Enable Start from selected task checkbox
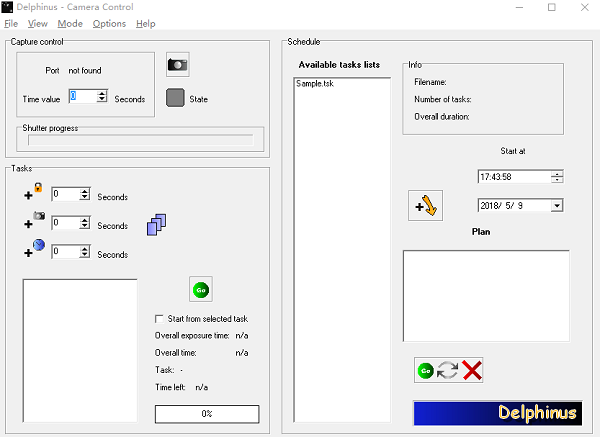Viewport: 600px width, 437px height. (x=160, y=318)
